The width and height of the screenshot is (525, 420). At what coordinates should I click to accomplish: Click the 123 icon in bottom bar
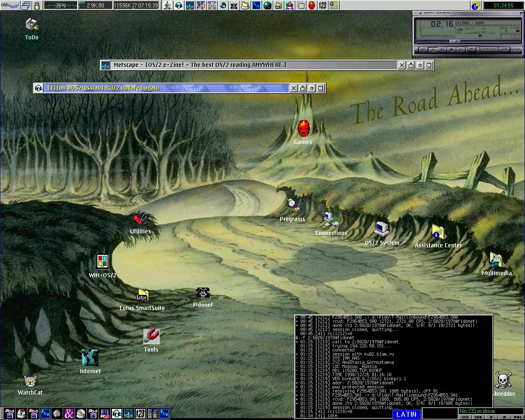pyautogui.click(x=140, y=413)
